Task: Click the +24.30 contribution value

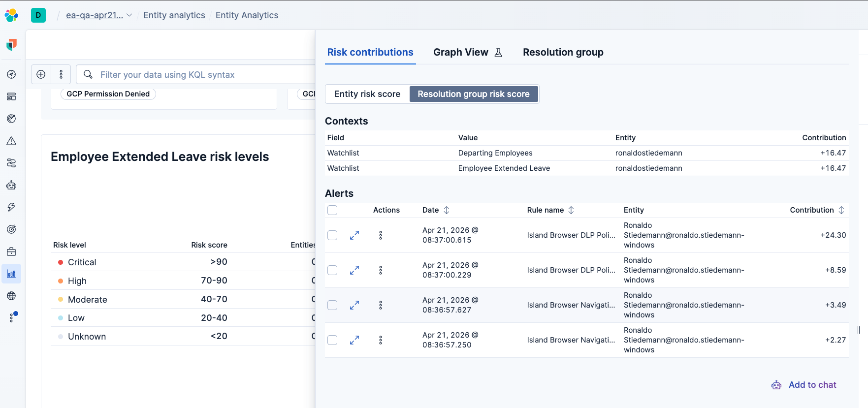Action: click(833, 235)
